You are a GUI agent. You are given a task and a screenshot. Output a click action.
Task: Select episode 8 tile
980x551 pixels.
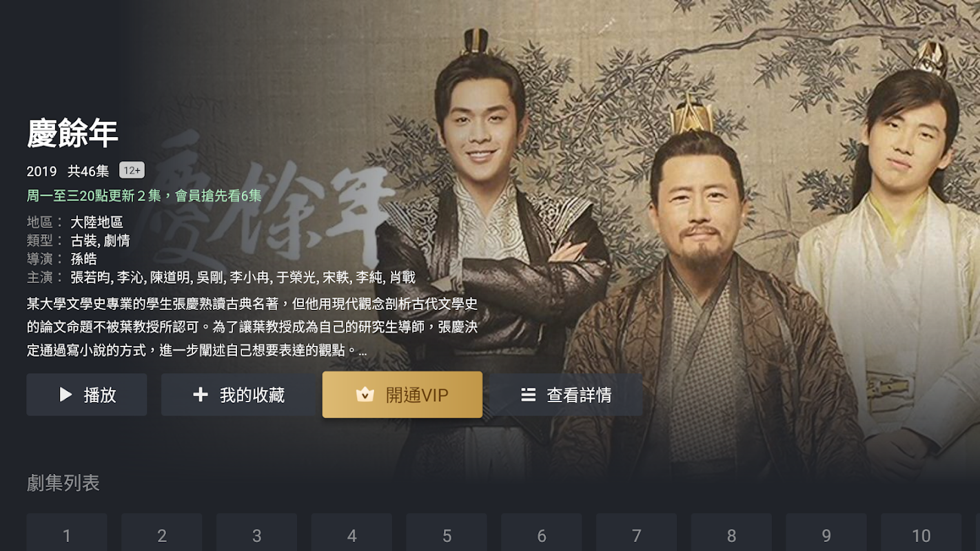tap(731, 532)
